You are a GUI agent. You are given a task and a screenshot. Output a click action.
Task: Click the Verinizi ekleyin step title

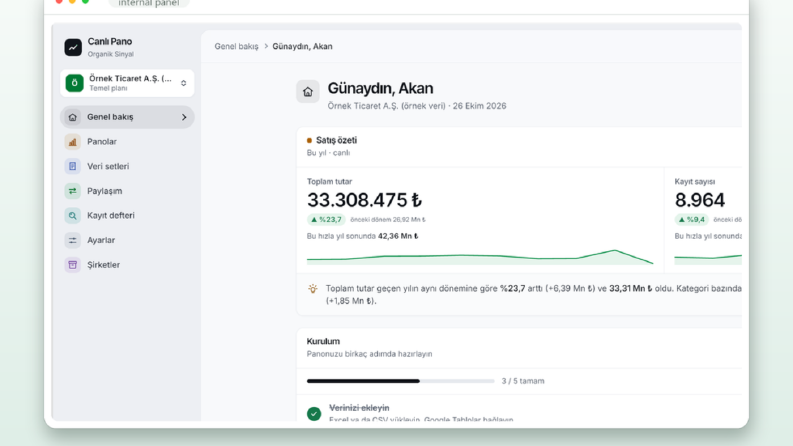tap(359, 408)
